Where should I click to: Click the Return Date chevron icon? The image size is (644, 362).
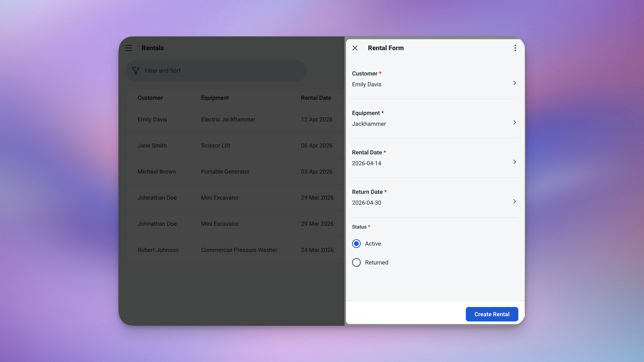tap(514, 201)
